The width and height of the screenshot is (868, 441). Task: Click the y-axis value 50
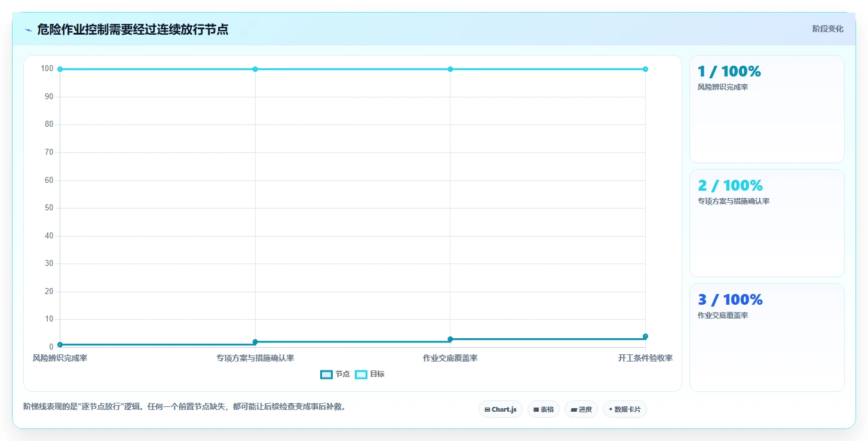click(49, 208)
